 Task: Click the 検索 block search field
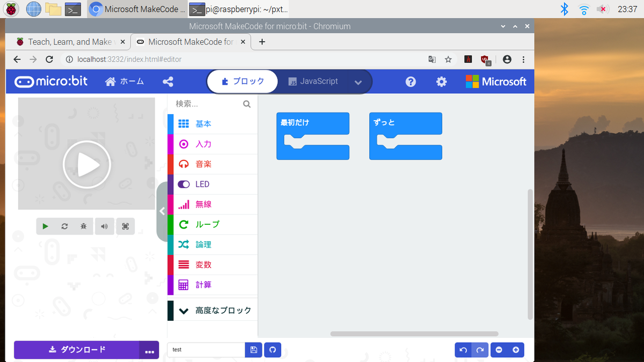click(207, 104)
